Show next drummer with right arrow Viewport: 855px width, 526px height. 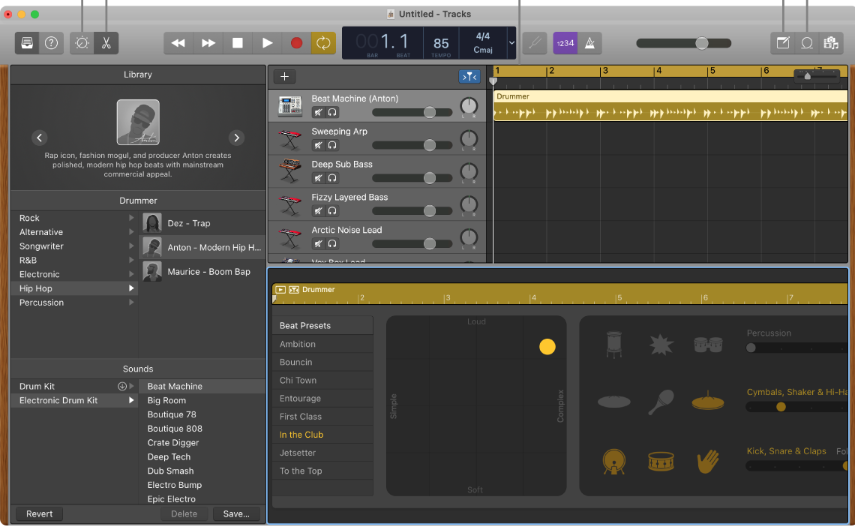[x=237, y=137]
